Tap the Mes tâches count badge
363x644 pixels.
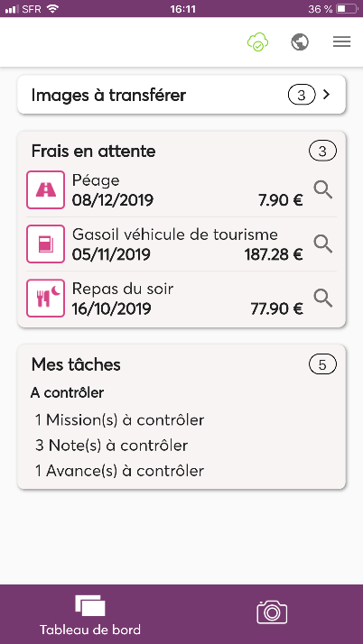(322, 364)
